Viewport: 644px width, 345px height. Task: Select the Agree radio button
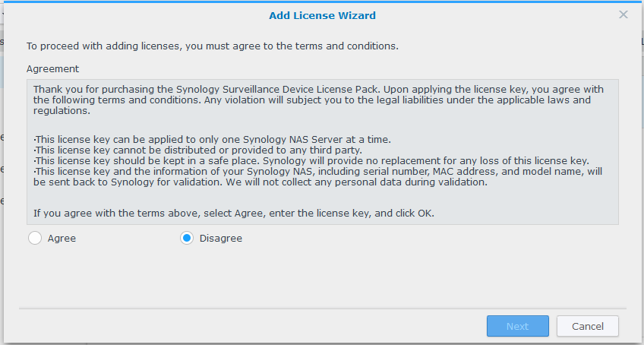34,239
